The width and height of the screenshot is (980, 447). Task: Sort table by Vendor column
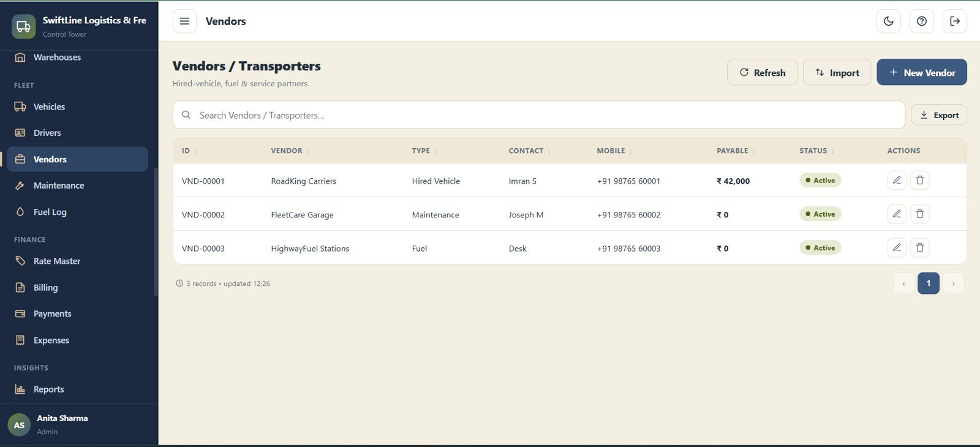pyautogui.click(x=290, y=151)
